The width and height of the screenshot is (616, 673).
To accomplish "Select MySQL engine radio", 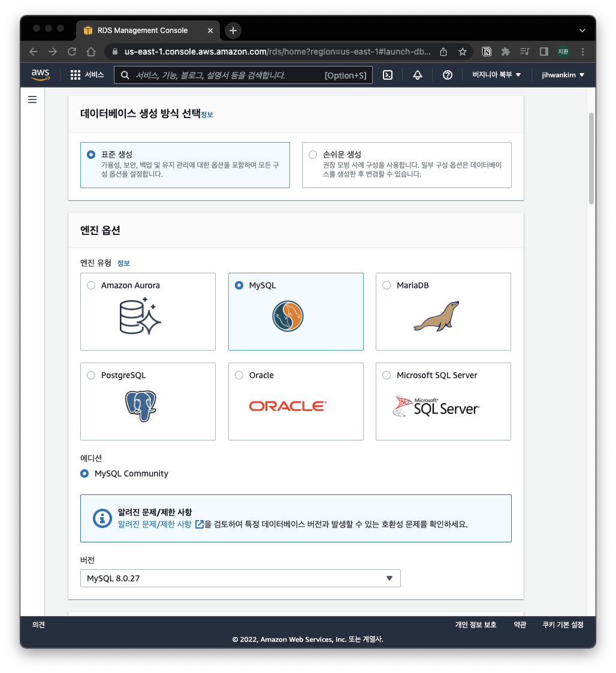I will click(x=239, y=285).
